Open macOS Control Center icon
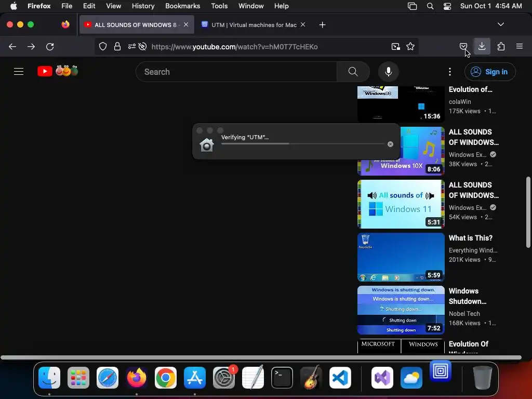This screenshot has height=399, width=532. (447, 6)
